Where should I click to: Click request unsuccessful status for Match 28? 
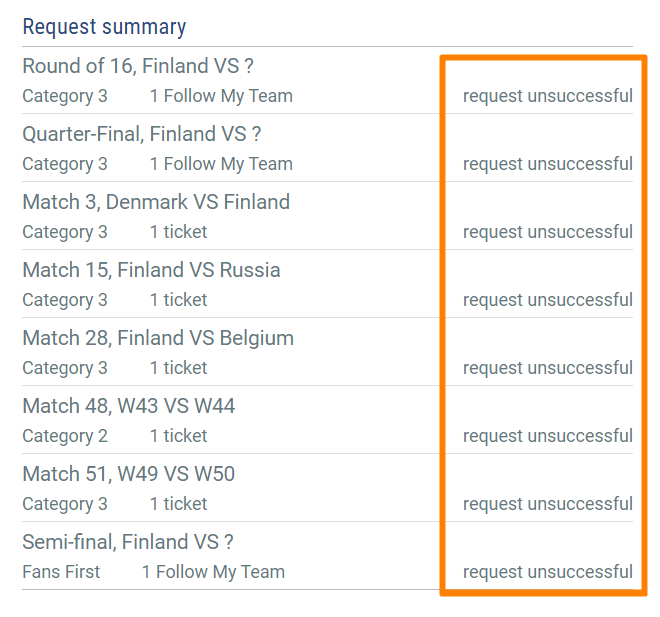[x=548, y=368]
